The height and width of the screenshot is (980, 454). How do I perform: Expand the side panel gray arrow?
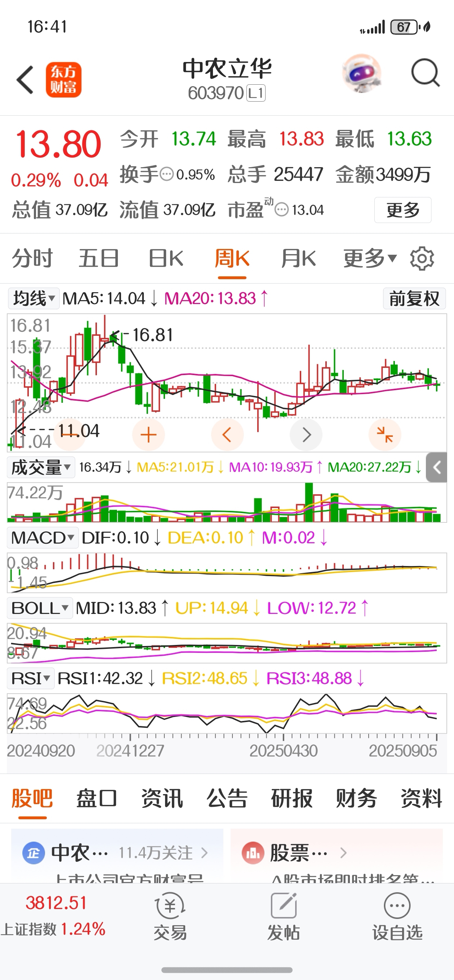click(x=436, y=467)
